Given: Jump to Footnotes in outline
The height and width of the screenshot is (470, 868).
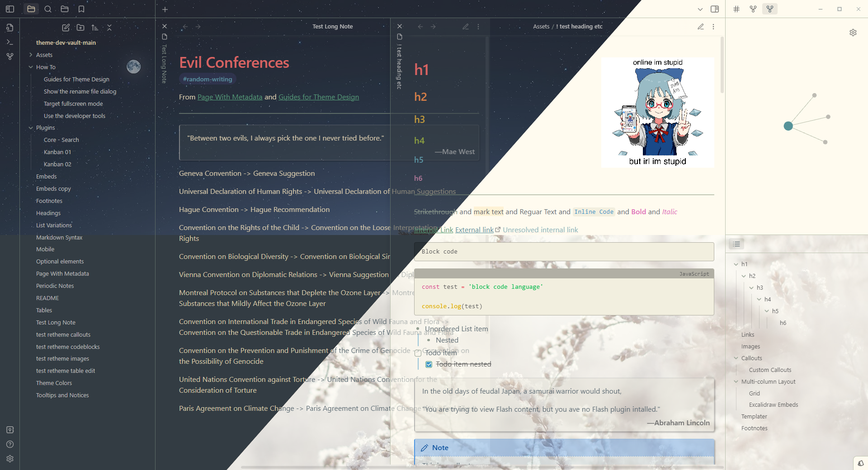Looking at the screenshot, I should pos(754,428).
